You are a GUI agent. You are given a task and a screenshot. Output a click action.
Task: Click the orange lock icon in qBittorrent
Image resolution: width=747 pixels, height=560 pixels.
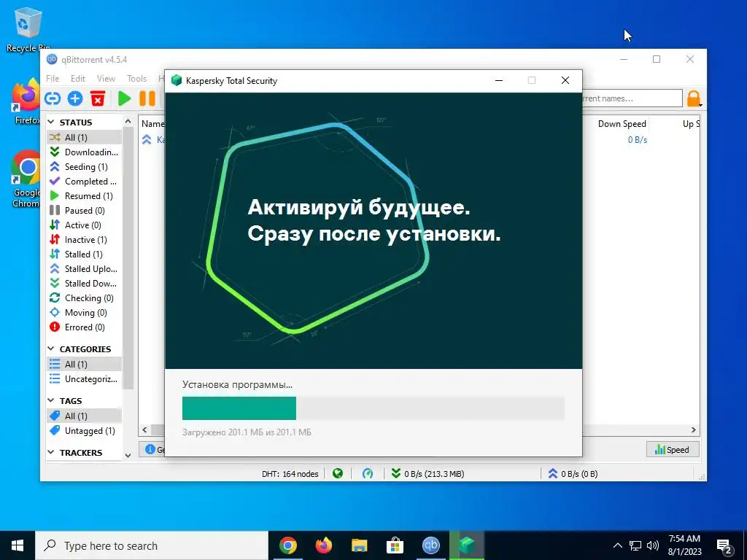coord(694,98)
